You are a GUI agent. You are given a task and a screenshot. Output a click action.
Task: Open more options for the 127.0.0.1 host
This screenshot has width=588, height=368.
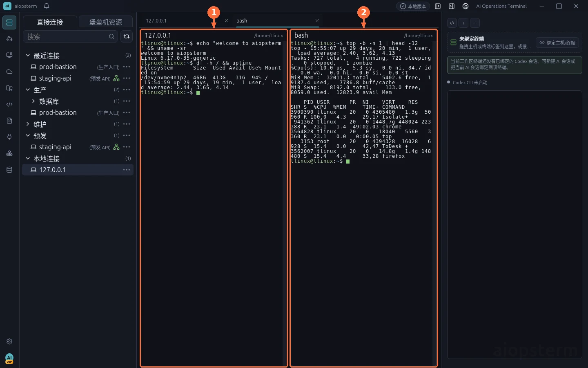point(127,170)
